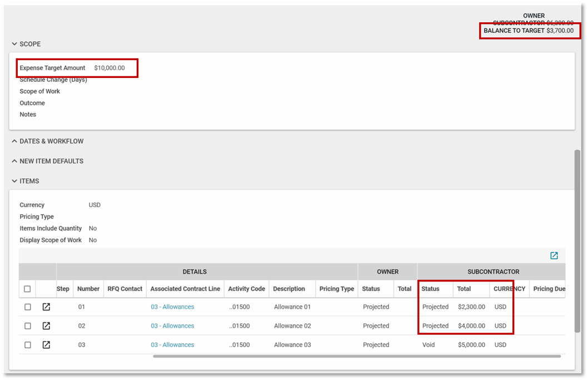Open row 03 item details icon
The width and height of the screenshot is (588, 380).
pyautogui.click(x=46, y=345)
